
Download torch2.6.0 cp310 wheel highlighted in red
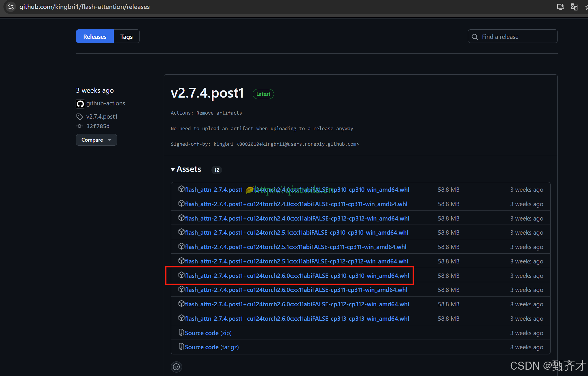[297, 276]
